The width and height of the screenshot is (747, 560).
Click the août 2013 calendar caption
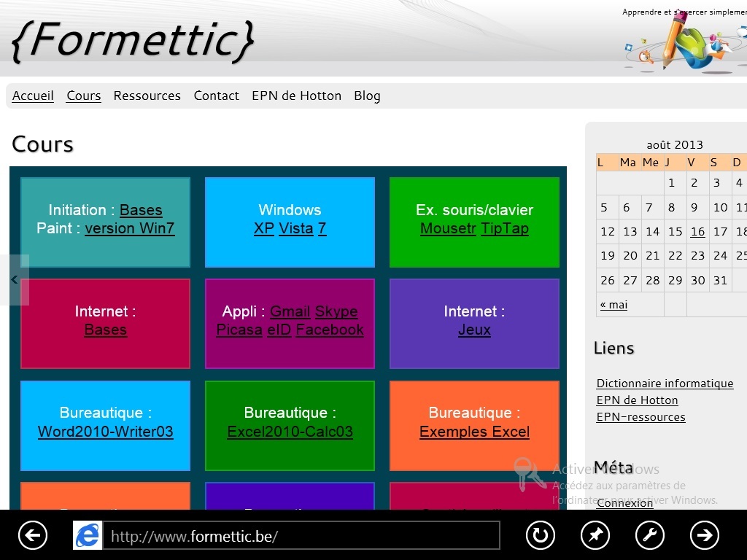(675, 145)
